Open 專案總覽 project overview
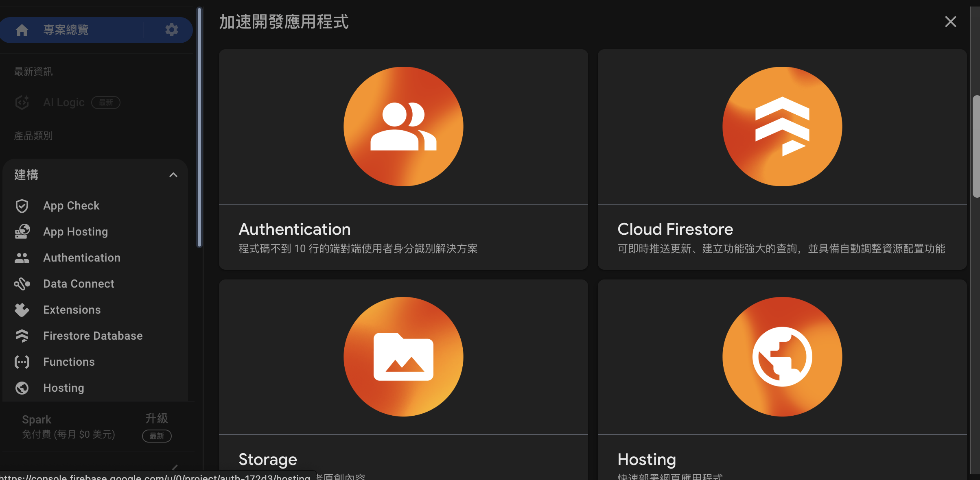The width and height of the screenshot is (980, 480). click(66, 30)
